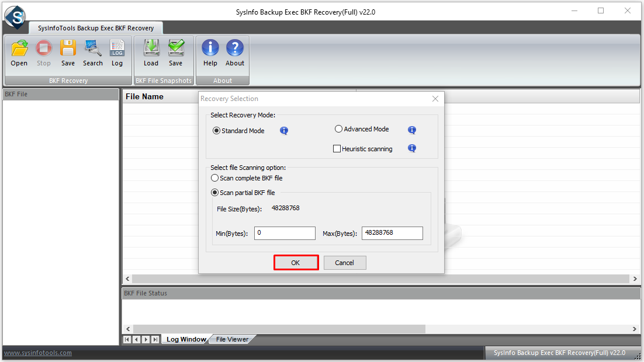Open the Help icon

point(210,53)
